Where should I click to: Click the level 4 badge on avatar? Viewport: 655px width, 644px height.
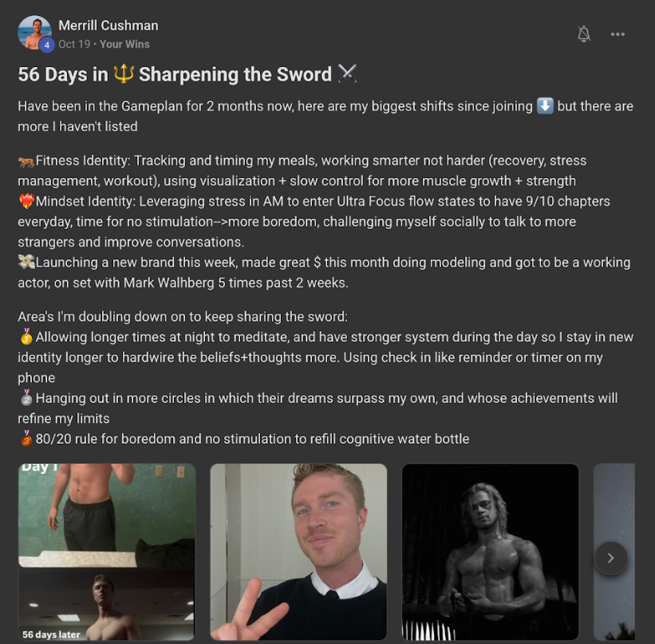47,45
